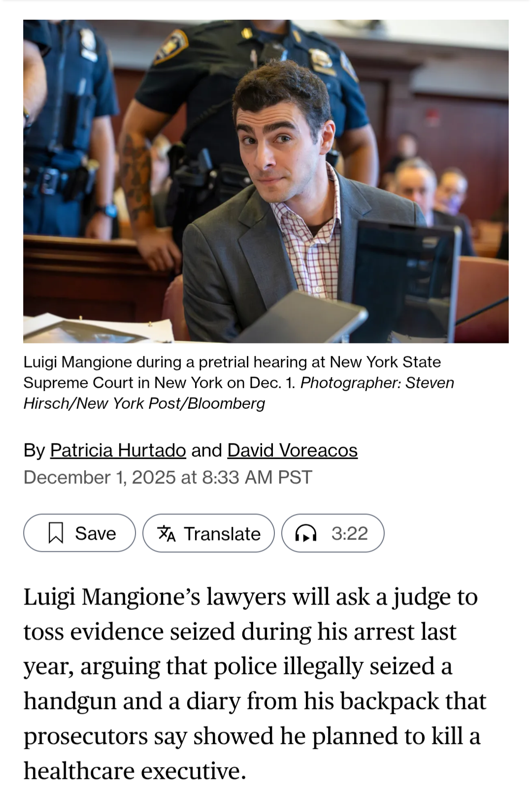Click '8:33 AM PST' in the dateline
The width and height of the screenshot is (532, 805).
257,477
